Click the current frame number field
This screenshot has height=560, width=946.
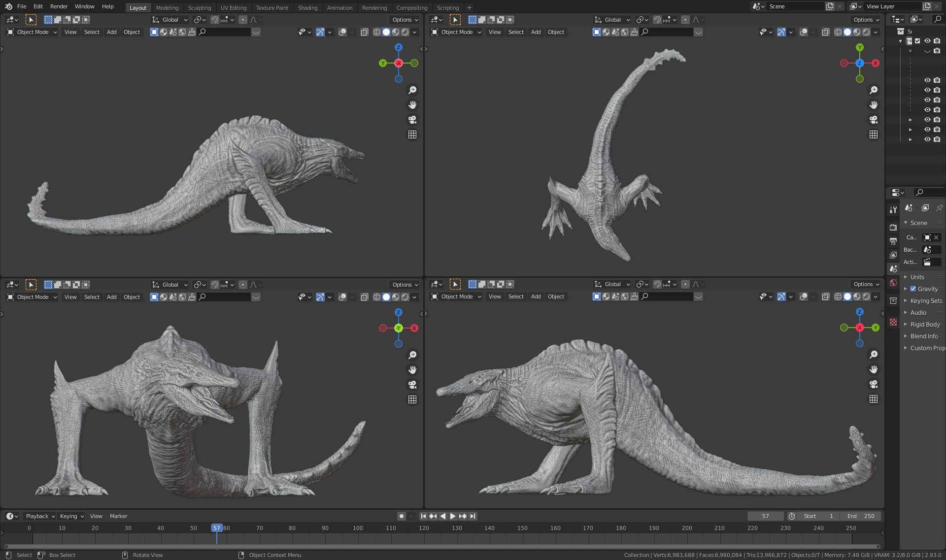[765, 516]
